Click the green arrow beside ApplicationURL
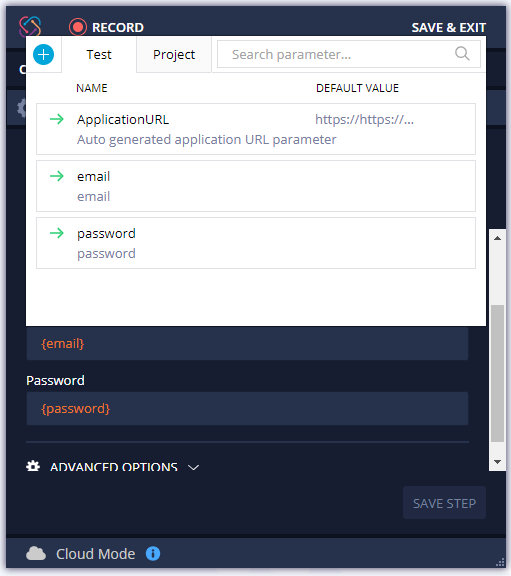This screenshot has width=511, height=576. click(57, 119)
